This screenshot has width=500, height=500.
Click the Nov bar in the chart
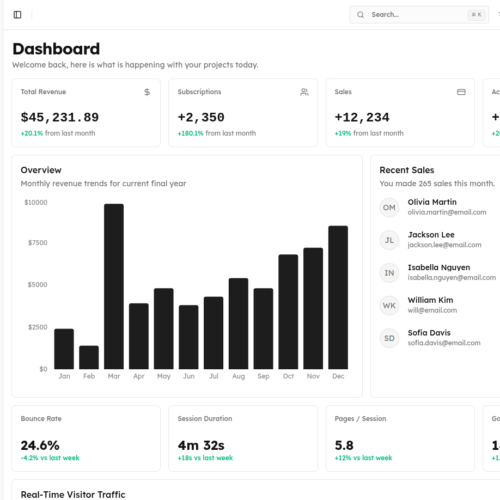pos(313,308)
